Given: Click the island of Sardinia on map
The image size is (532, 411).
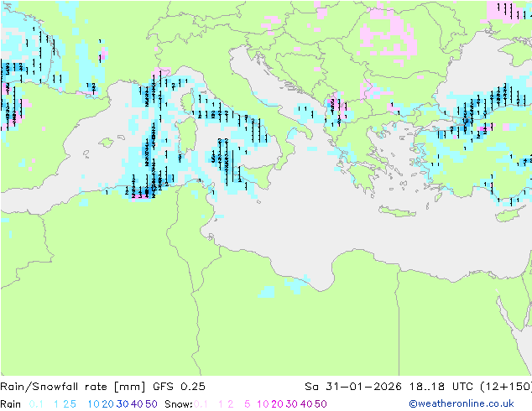Looking at the screenshot, I should [x=185, y=136].
